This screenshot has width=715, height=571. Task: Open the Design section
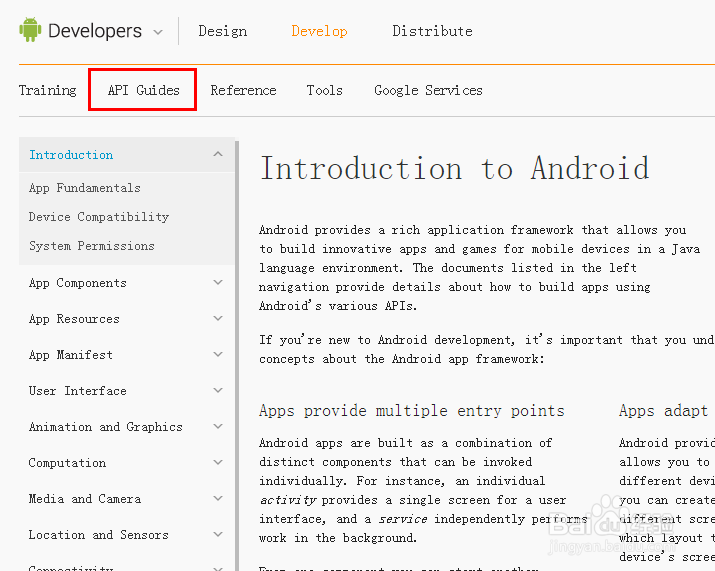pos(223,31)
